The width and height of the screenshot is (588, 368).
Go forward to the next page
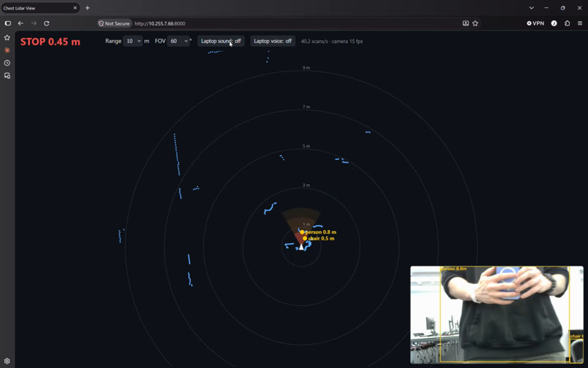[34, 23]
